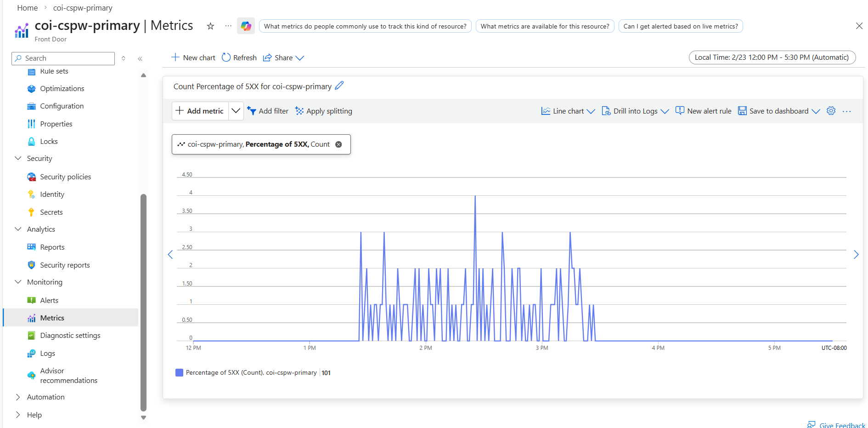Click the Add metric button
Viewport: 868px width, 428px height.
pyautogui.click(x=200, y=111)
